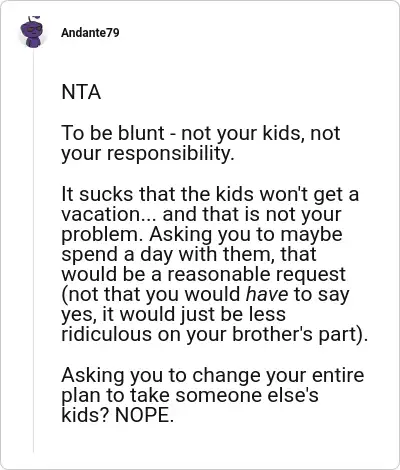Screen dimensions: 400x470
Task: Click the purple Snoo avatar of Andante79
Action: click(32, 32)
